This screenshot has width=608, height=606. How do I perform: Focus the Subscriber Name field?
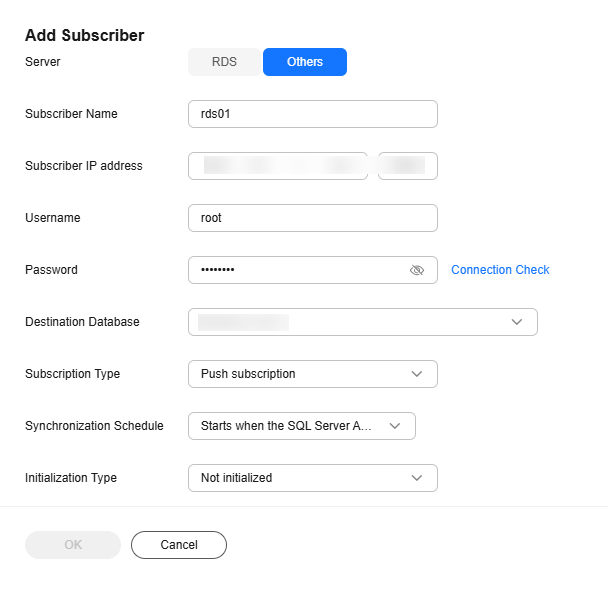tap(313, 114)
